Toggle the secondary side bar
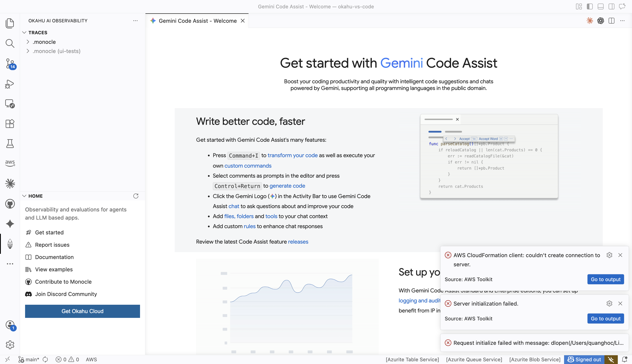The image size is (632, 364). (x=611, y=6)
